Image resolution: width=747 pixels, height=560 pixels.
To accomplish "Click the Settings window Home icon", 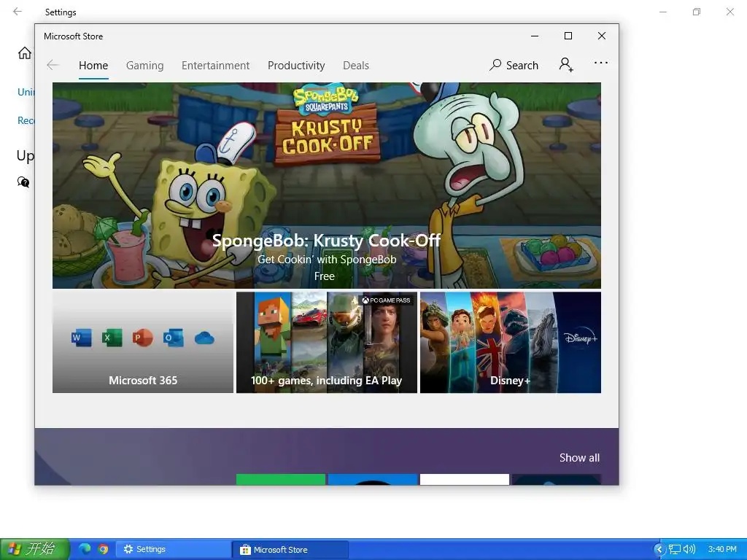I will (x=24, y=52).
